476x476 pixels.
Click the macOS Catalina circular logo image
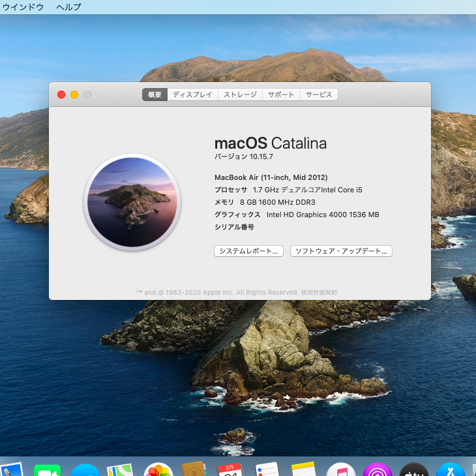[x=132, y=202]
